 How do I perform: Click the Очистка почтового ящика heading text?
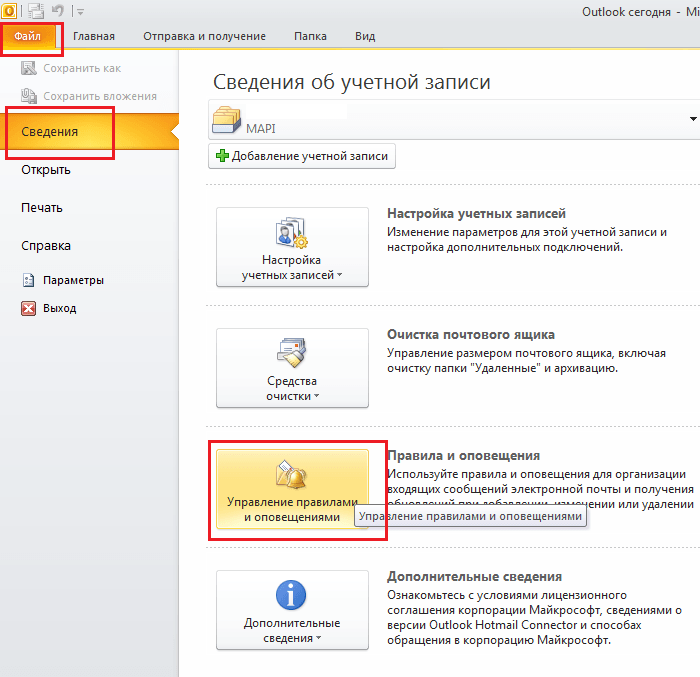(471, 334)
